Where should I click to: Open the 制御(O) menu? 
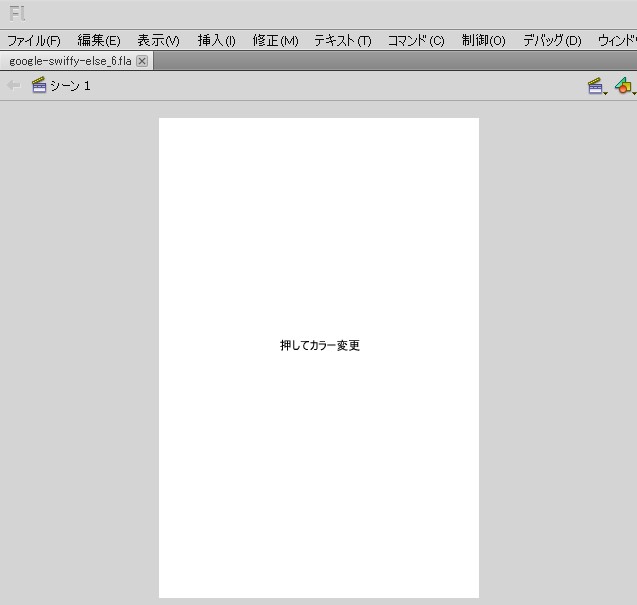click(483, 41)
